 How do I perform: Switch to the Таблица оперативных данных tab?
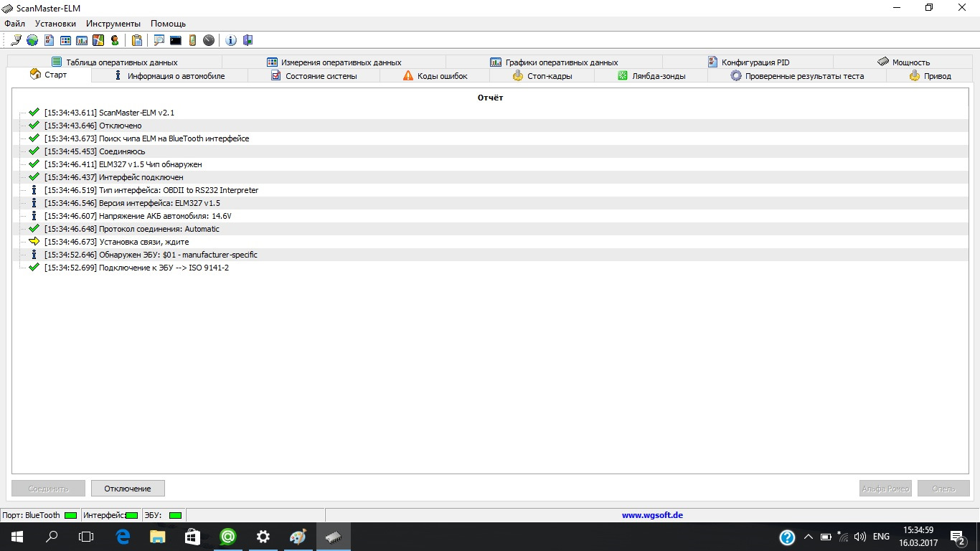point(115,62)
